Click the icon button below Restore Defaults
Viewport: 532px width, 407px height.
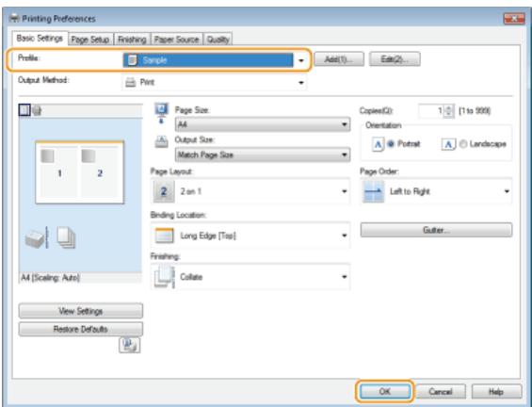tap(129, 345)
